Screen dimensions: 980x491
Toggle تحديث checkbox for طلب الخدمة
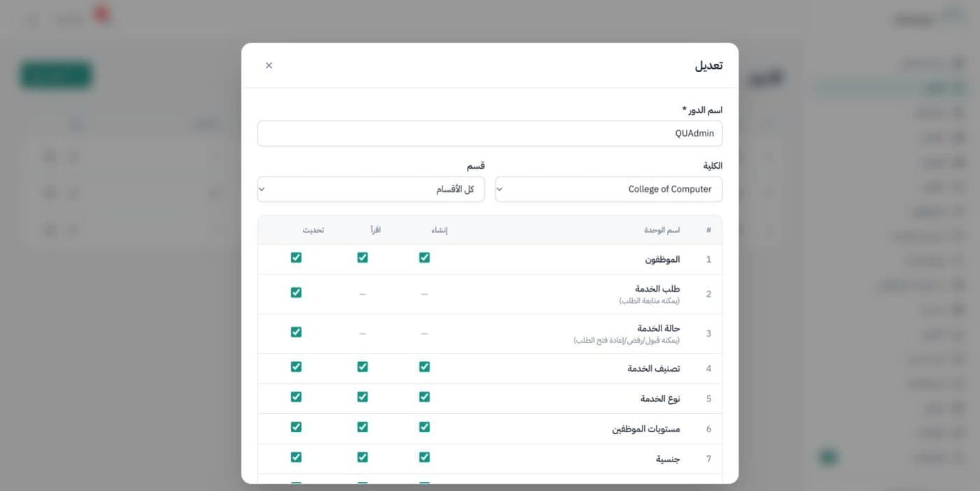click(x=296, y=292)
